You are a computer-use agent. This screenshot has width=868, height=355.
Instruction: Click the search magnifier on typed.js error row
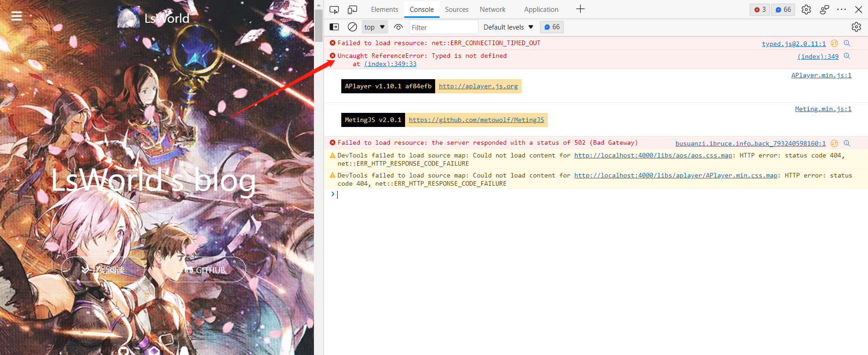click(x=847, y=43)
